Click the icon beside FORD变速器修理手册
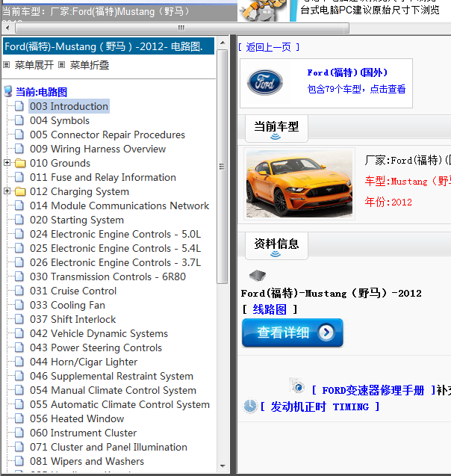This screenshot has height=476, width=451. click(297, 386)
